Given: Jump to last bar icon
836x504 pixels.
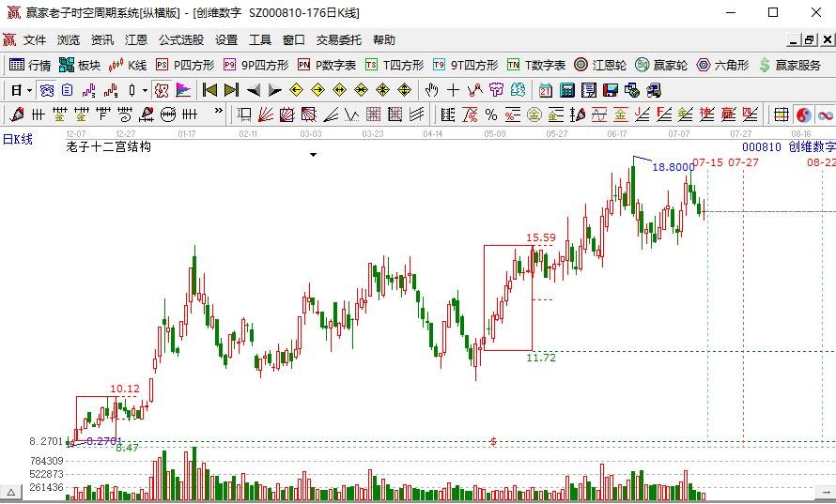Looking at the screenshot, I should 231,91.
